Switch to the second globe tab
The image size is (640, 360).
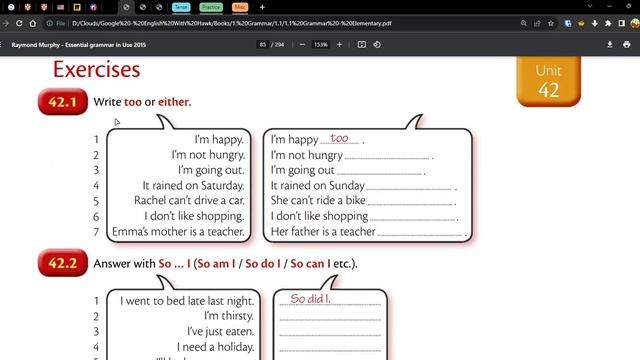[143, 7]
